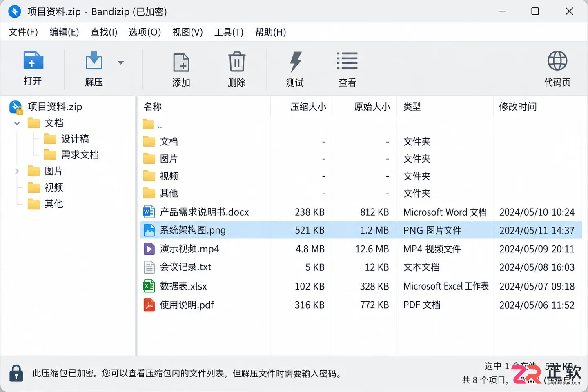
Task: Select 设计稿 folder in the tree
Action: (x=75, y=139)
